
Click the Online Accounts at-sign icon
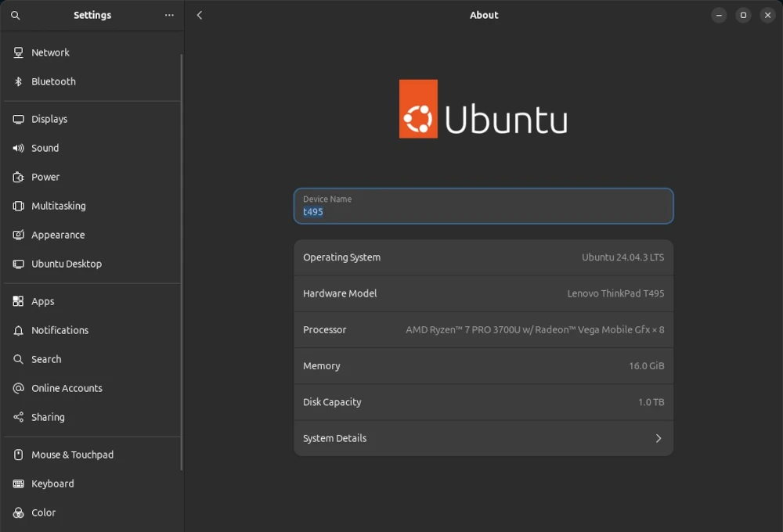click(x=19, y=388)
